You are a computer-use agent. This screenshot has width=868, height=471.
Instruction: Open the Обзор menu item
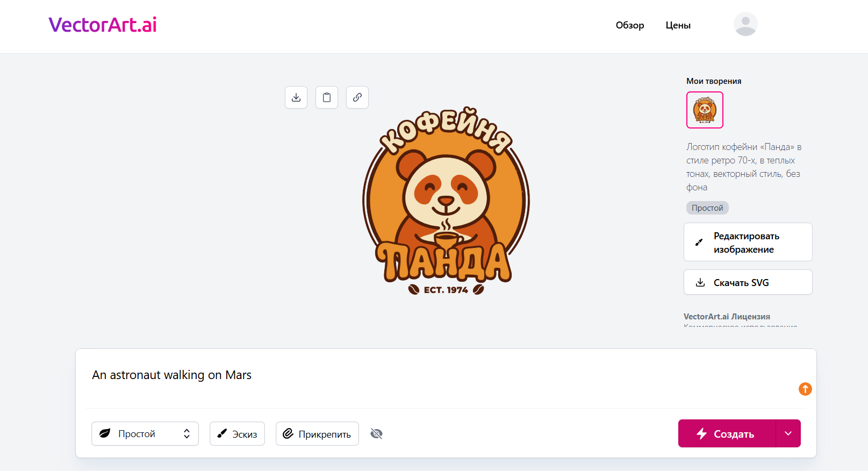tap(629, 25)
